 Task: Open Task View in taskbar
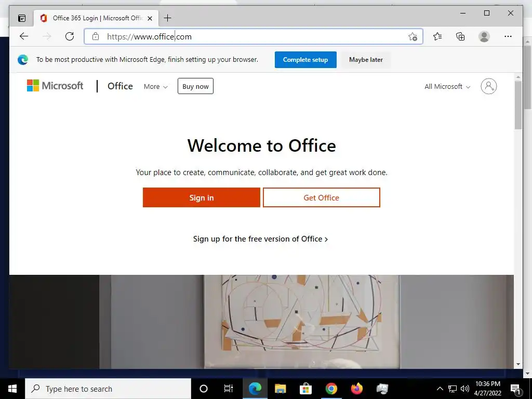[x=229, y=389]
